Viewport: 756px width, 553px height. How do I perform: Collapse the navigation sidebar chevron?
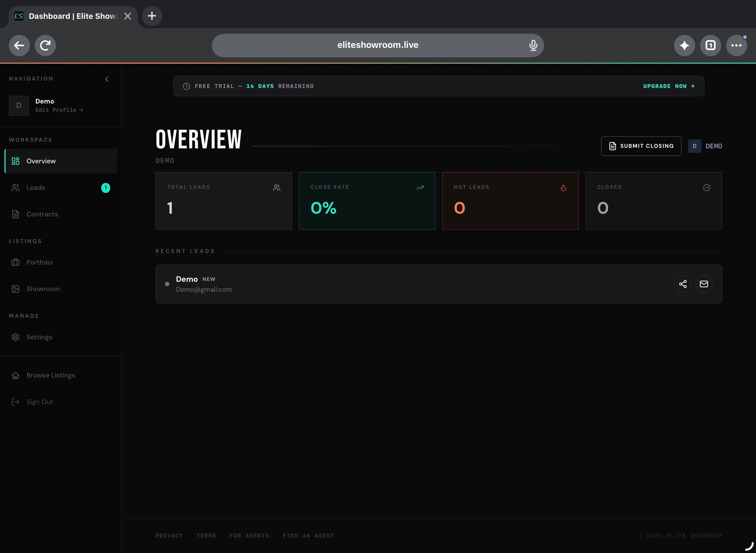pos(107,79)
